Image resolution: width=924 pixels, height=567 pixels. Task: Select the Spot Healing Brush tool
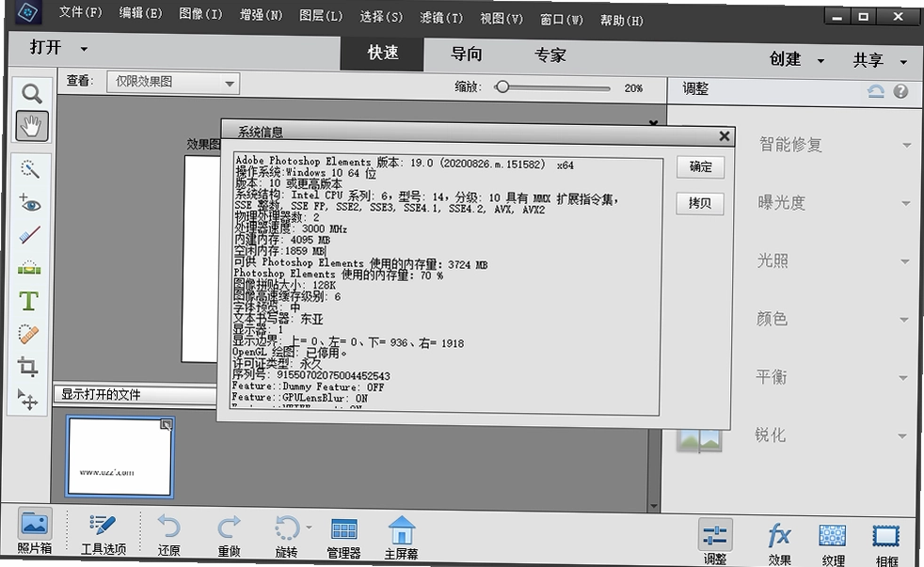pyautogui.click(x=28, y=335)
